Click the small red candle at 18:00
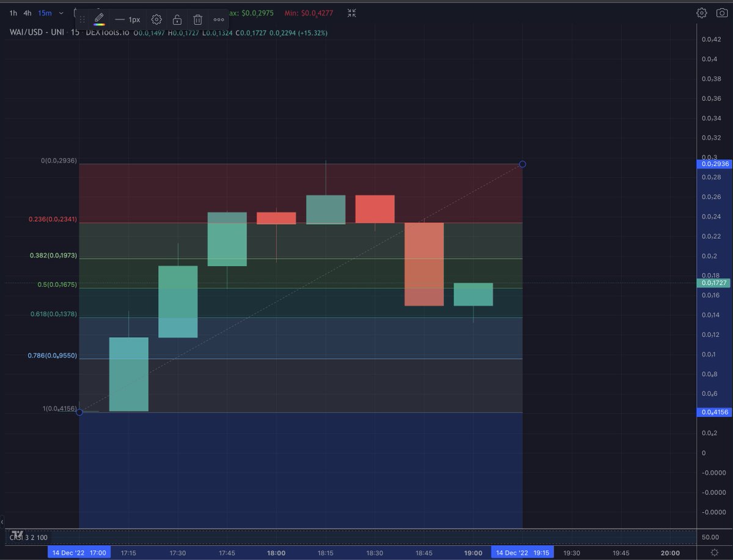This screenshot has height=560, width=733. [276, 218]
